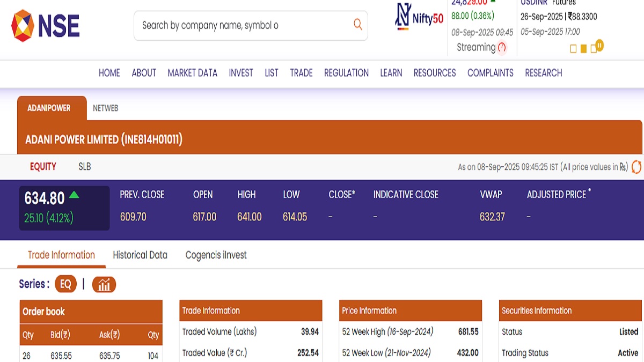This screenshot has height=362, width=644.
Task: Open the Cogencis iInvest tab
Action: (216, 255)
